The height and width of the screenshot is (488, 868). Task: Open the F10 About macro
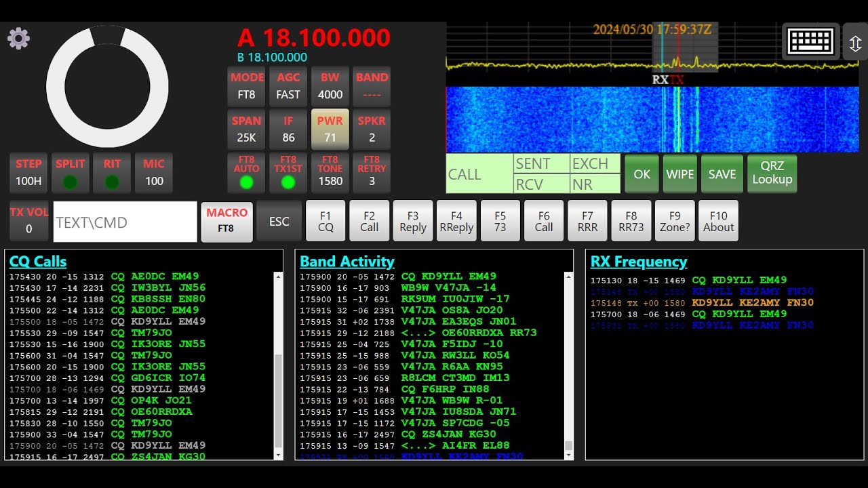coord(718,222)
